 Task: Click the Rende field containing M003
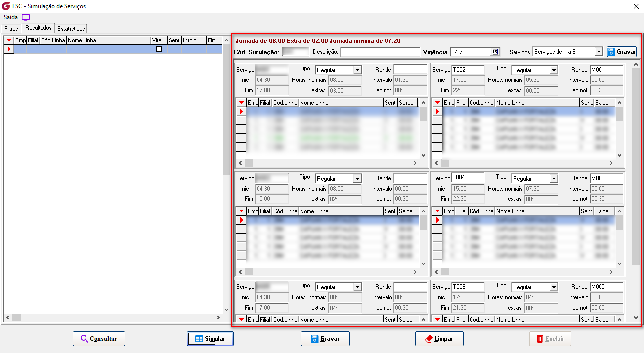[606, 178]
